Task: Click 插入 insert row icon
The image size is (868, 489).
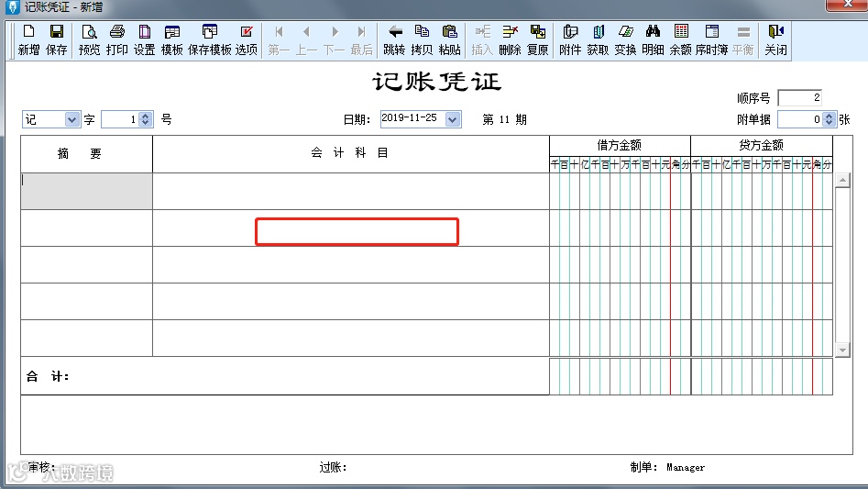Action: click(x=482, y=39)
